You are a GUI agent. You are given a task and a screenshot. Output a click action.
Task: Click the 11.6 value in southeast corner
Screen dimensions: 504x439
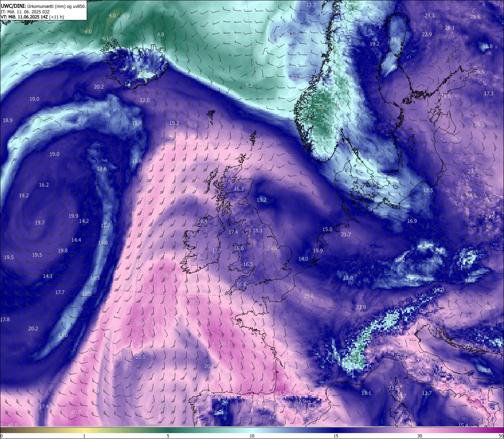pos(486,370)
